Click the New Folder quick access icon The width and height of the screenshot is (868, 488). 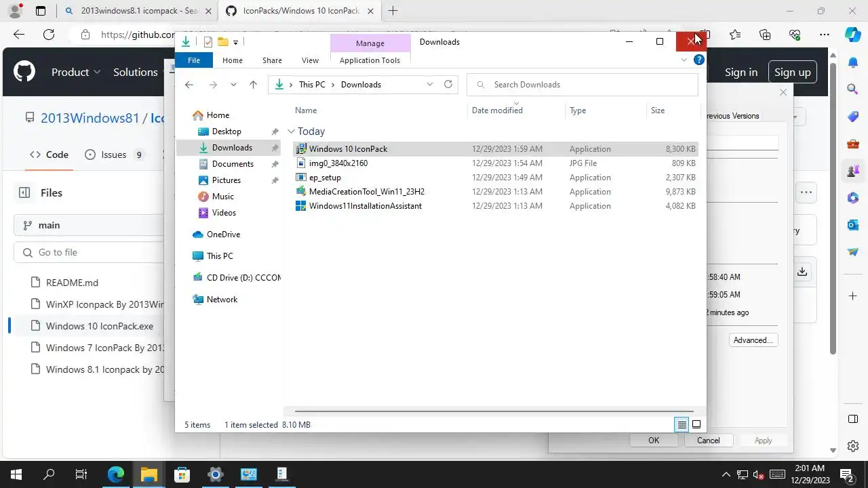(x=222, y=42)
